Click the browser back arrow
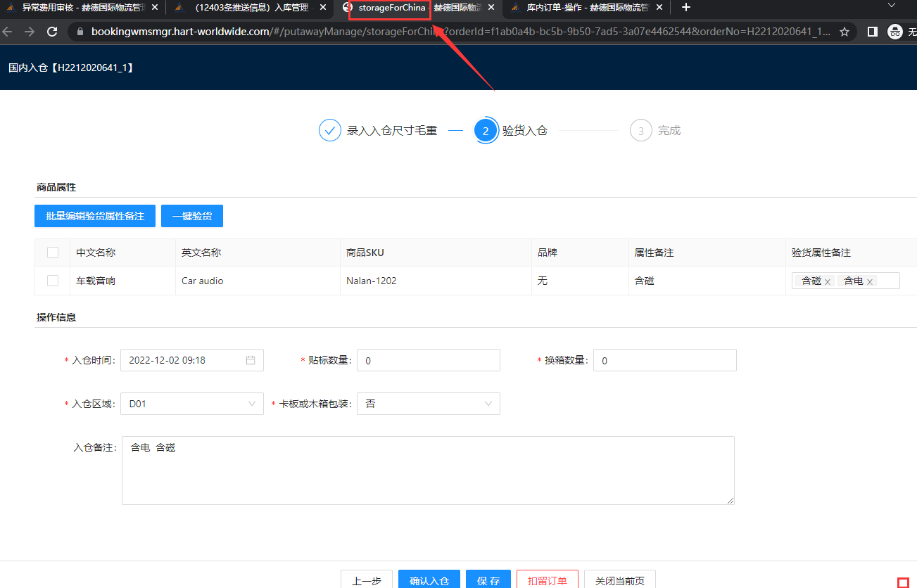Image resolution: width=917 pixels, height=588 pixels. pyautogui.click(x=8, y=32)
